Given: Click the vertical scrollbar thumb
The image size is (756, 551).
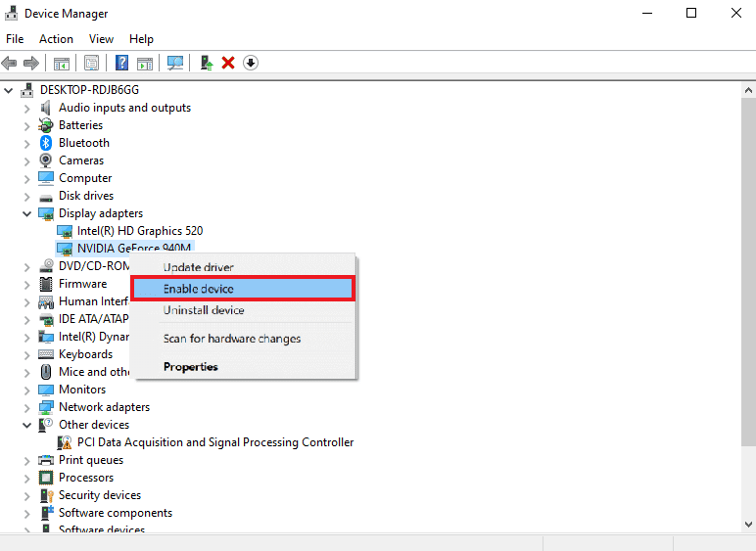Looking at the screenshot, I should pyautogui.click(x=748, y=272).
